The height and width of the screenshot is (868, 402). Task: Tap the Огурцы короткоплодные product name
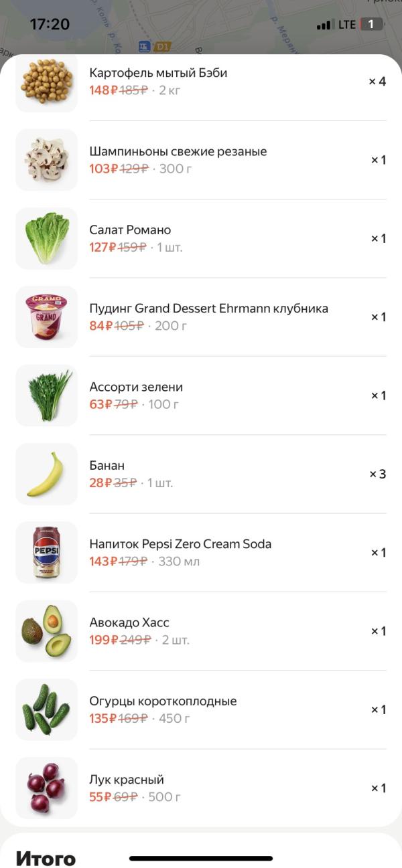163,701
